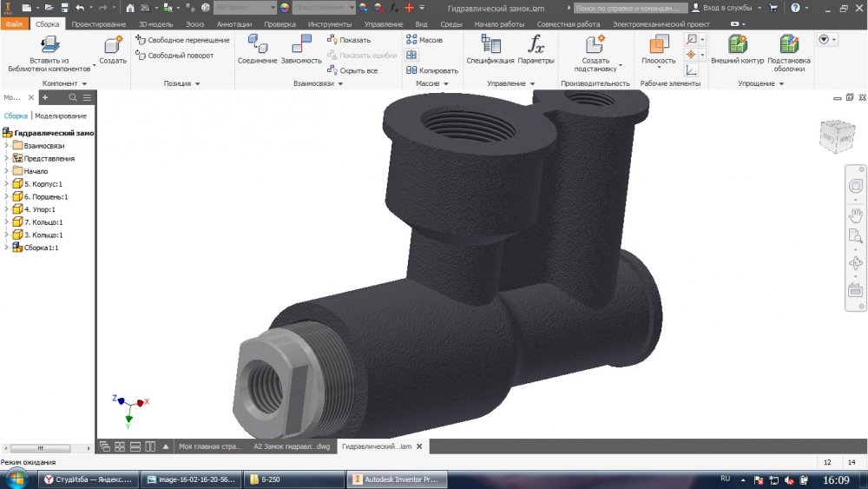Open the Взаимосвязи panel dropdown
Image resolution: width=868 pixels, height=489 pixels.
click(340, 84)
